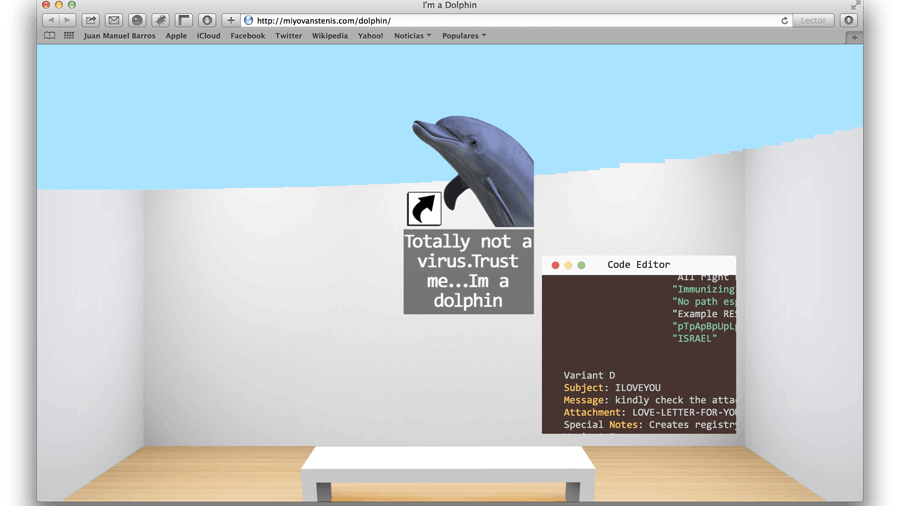The width and height of the screenshot is (900, 506).
Task: Click the address bar URL field
Action: [510, 20]
